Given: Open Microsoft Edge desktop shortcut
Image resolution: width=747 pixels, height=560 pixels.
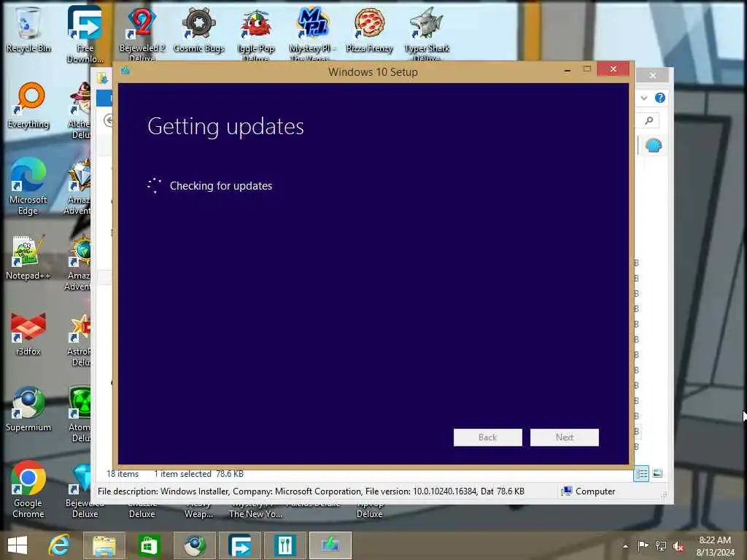Looking at the screenshot, I should click(28, 187).
